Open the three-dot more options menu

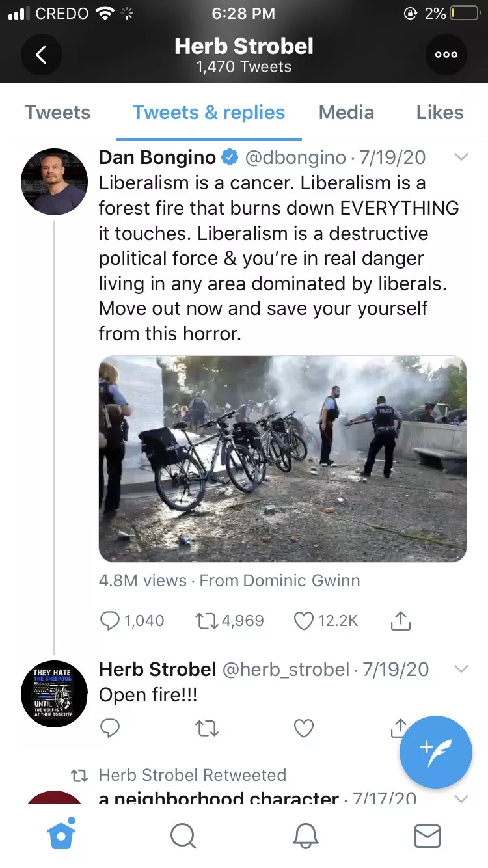tap(446, 55)
